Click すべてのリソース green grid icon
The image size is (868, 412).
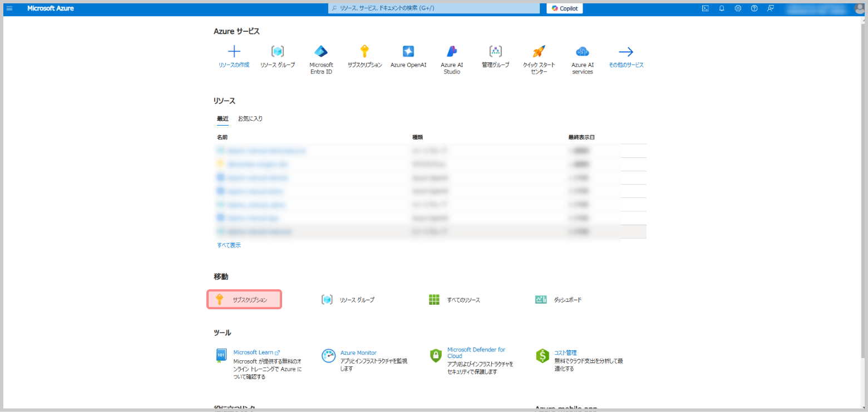tap(434, 300)
